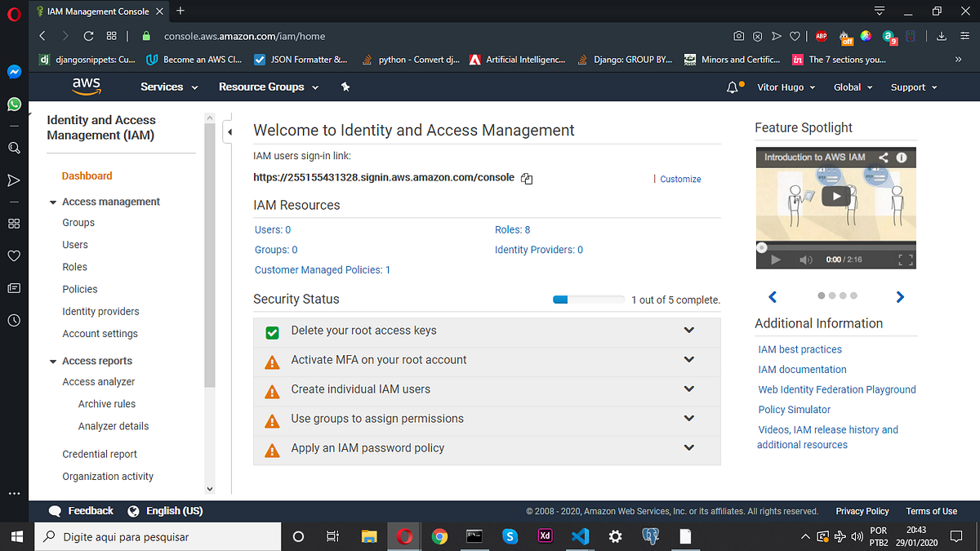Open WhatsApp from the Opera sidebar

point(13,104)
